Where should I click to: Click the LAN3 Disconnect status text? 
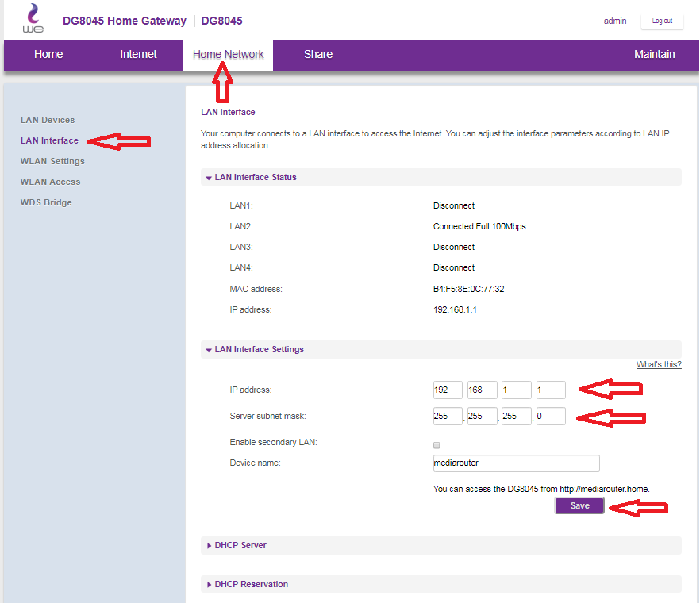tap(454, 247)
